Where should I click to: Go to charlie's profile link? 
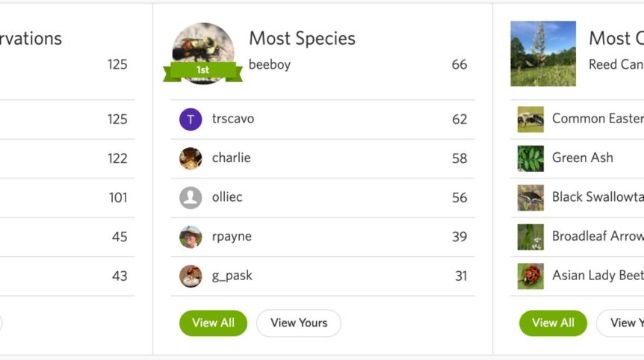232,158
